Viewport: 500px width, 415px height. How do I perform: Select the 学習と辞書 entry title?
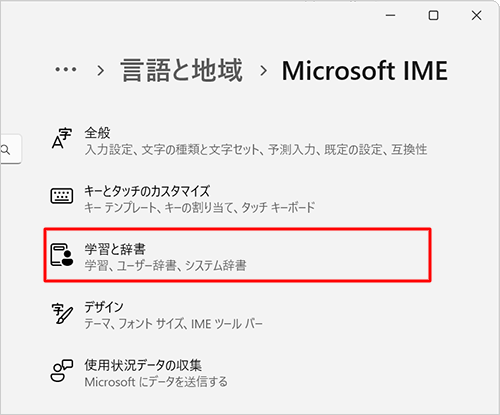click(115, 249)
